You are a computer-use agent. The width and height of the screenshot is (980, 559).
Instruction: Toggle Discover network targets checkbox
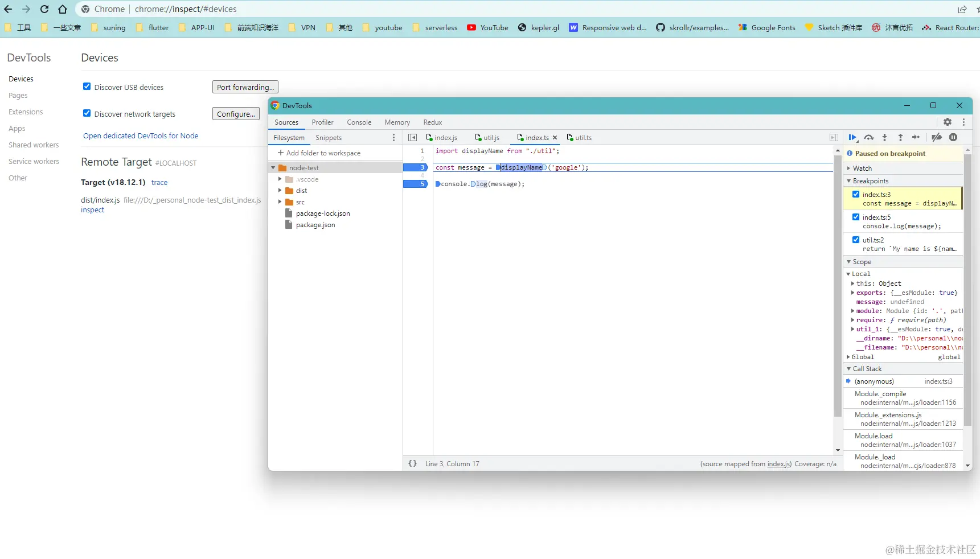tap(87, 113)
